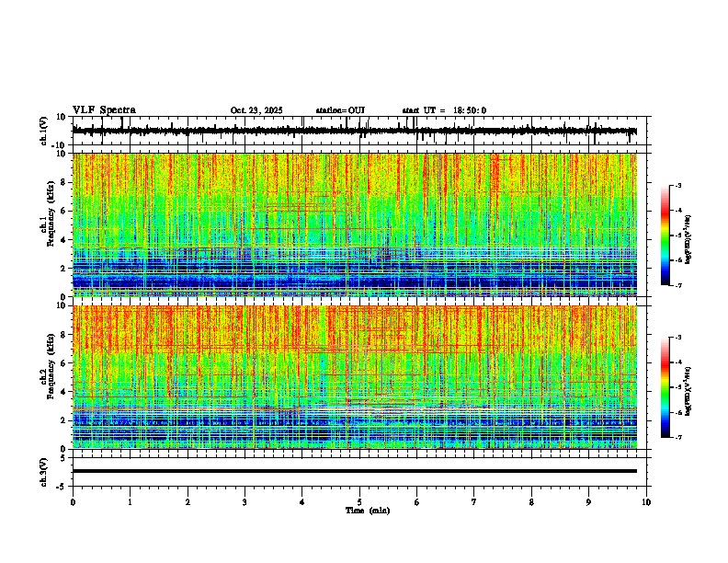Image resolution: width=728 pixels, height=563 pixels.
Task: Click the log(PSD) label beside ch.1 colorbar
Action: [688, 239]
